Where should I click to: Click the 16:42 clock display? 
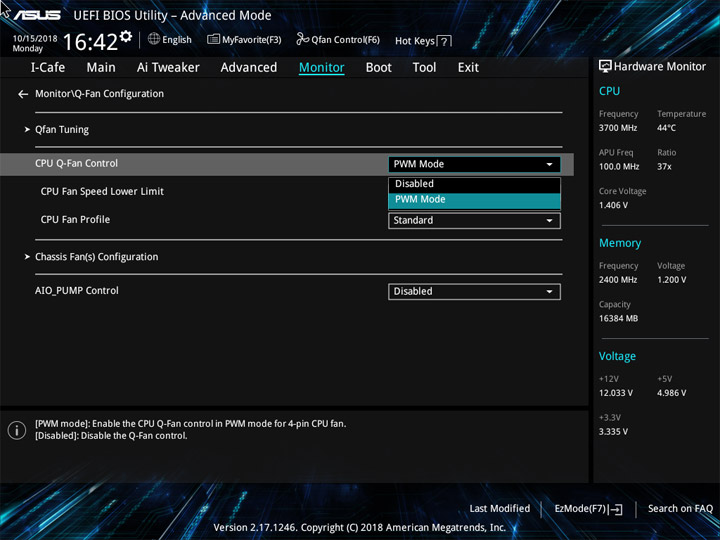point(90,42)
